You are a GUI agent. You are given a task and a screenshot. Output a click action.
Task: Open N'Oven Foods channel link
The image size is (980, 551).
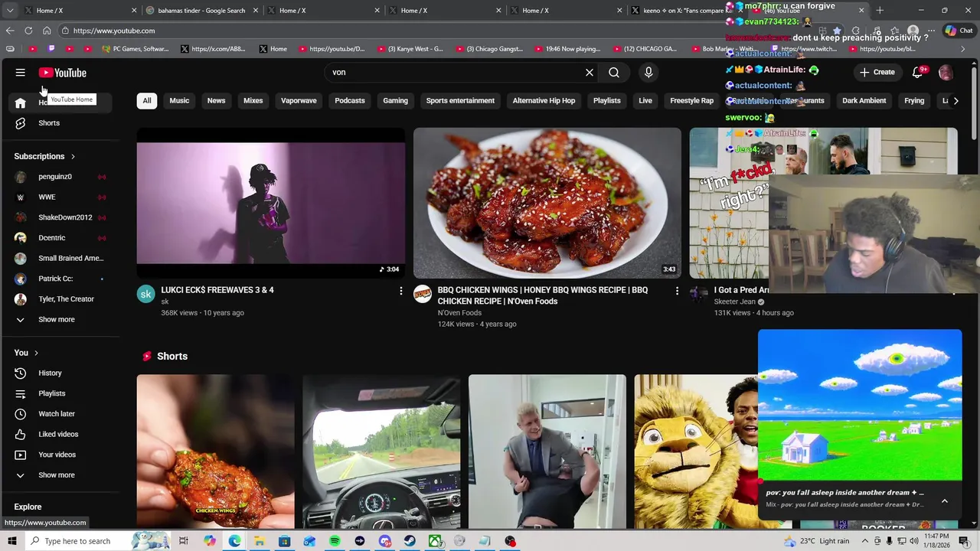click(459, 312)
